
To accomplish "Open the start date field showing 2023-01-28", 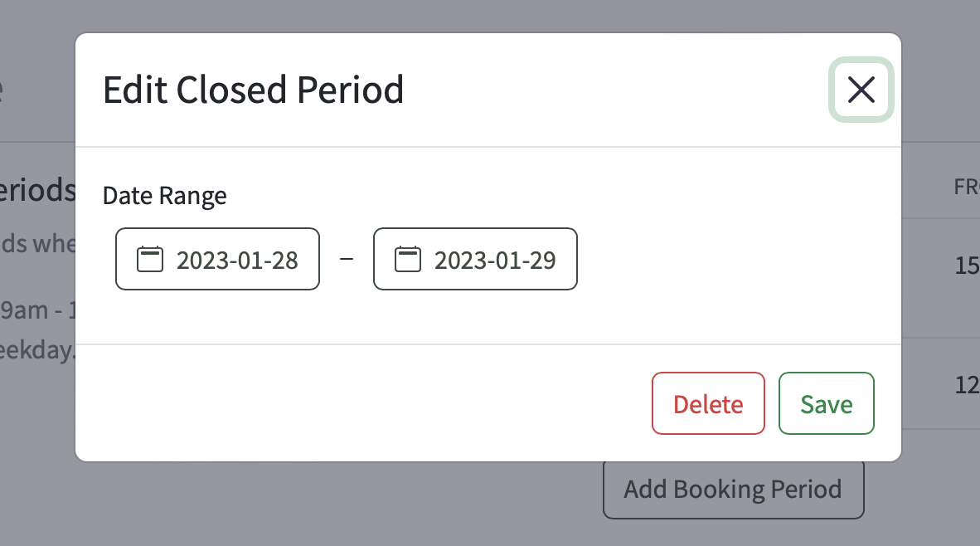I will 217,258.
